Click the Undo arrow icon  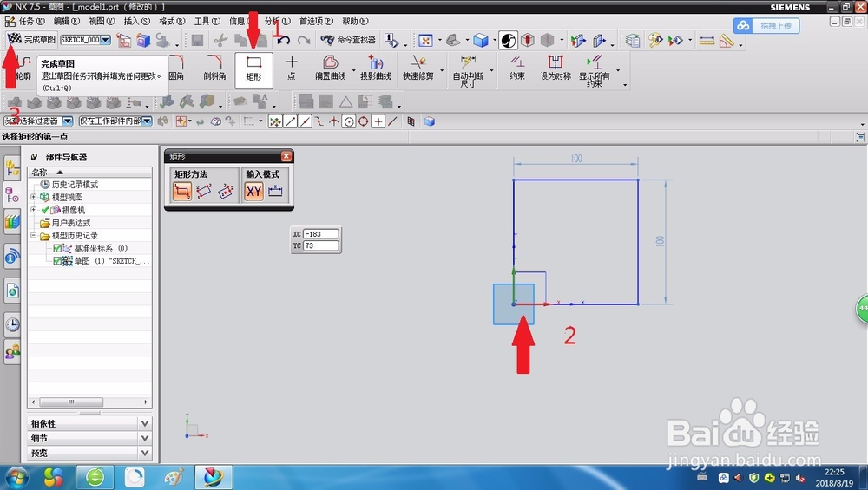coord(284,41)
